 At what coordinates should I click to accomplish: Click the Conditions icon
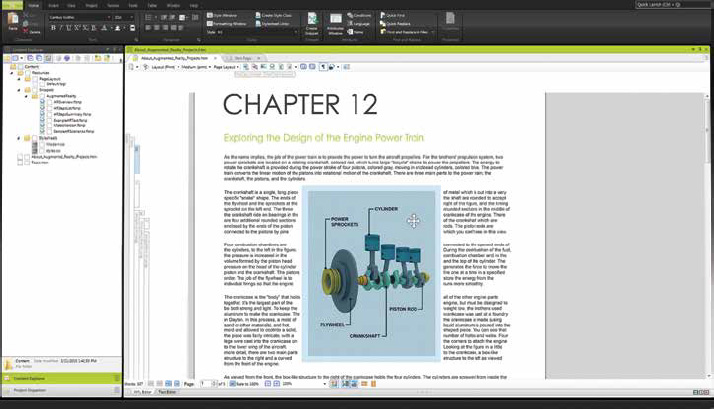[x=350, y=15]
